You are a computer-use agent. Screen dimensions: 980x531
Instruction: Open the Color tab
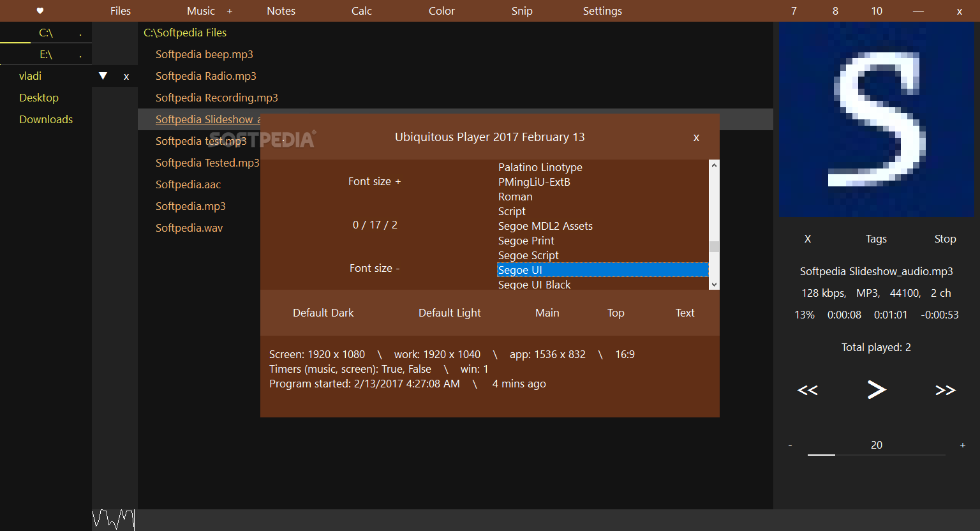tap(442, 11)
